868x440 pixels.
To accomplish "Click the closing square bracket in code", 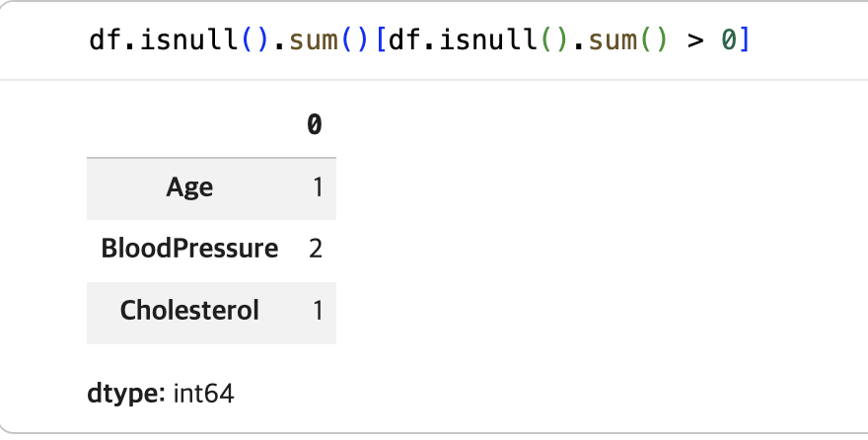I will pyautogui.click(x=744, y=40).
